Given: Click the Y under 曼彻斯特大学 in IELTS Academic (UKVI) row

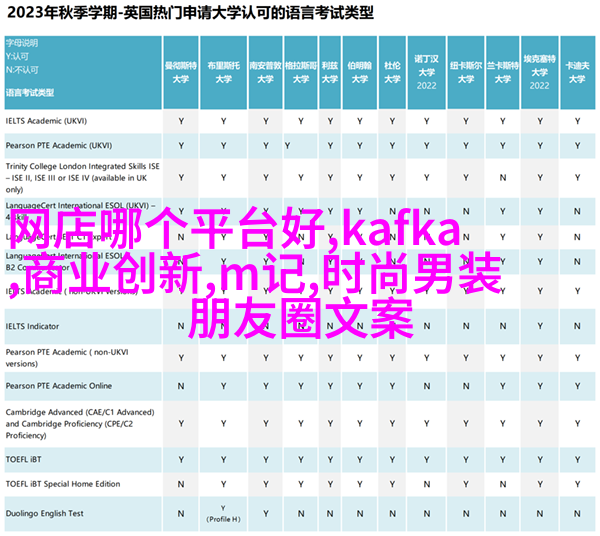Looking at the screenshot, I should 181,121.
